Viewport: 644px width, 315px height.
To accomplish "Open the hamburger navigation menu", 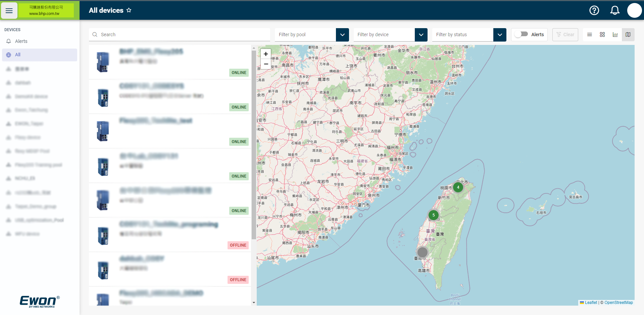I will 9,11.
